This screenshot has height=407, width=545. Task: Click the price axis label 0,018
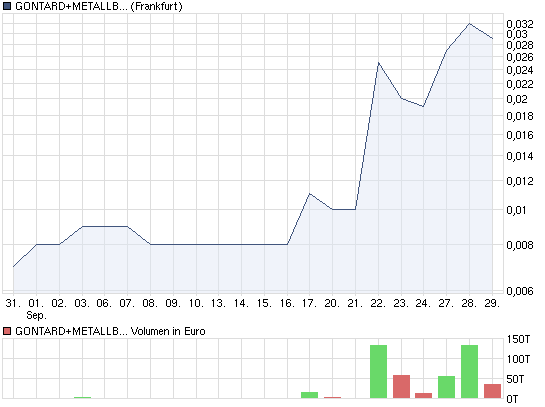point(520,116)
